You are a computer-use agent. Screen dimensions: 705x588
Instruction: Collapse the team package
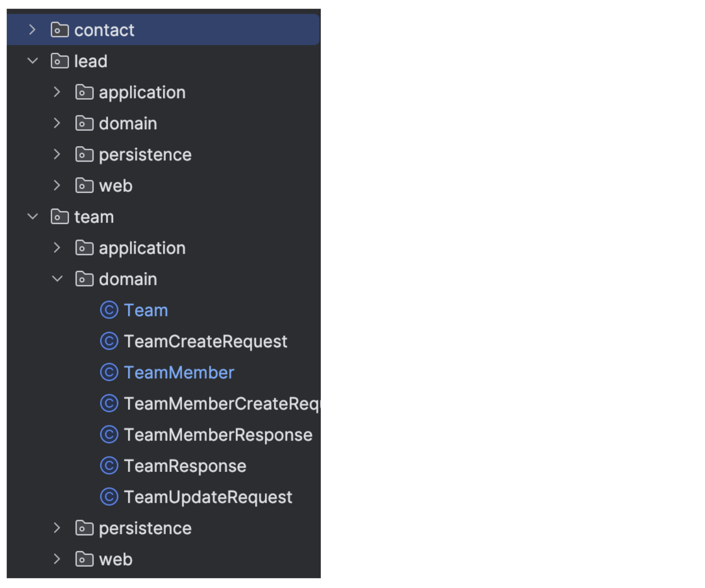click(x=33, y=217)
